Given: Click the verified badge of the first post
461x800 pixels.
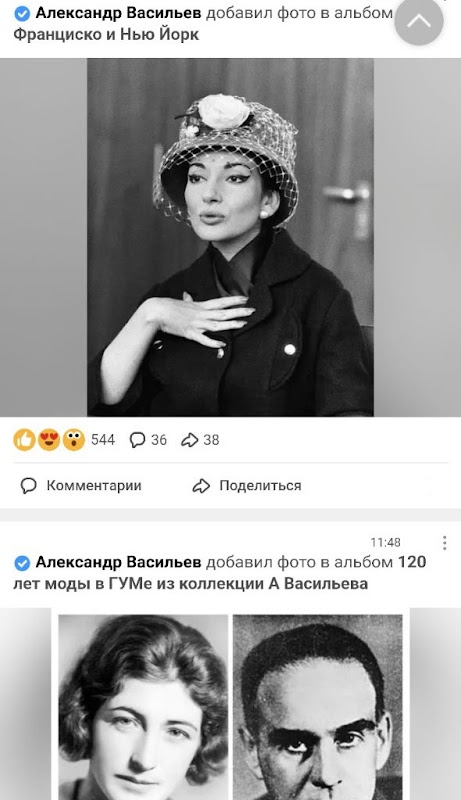Looking at the screenshot, I should 22,14.
